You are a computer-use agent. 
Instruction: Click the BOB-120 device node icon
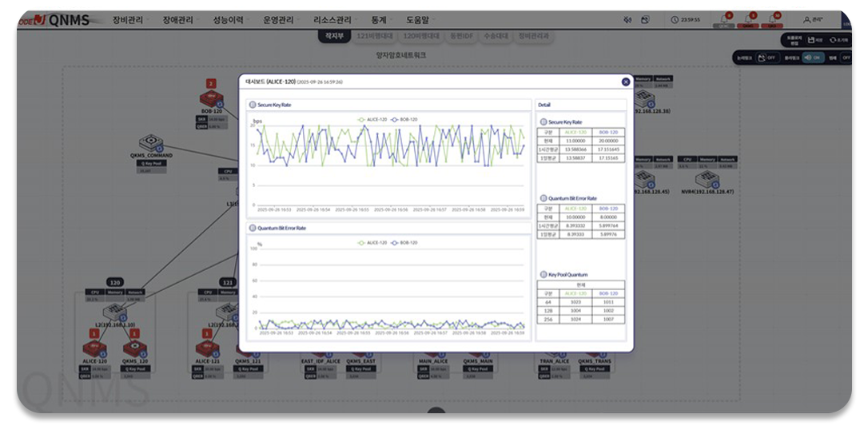tap(212, 99)
